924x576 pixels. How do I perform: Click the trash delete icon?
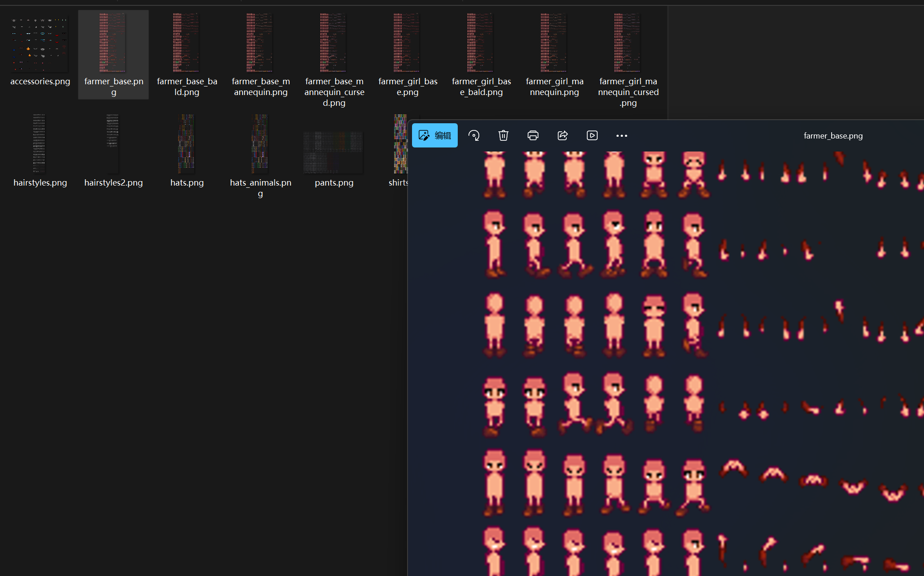tap(503, 135)
